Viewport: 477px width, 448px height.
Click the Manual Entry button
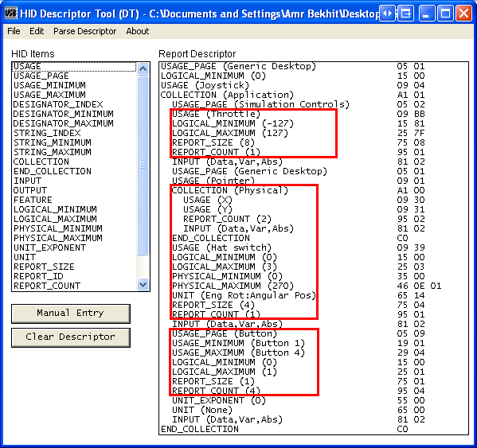pos(71,314)
